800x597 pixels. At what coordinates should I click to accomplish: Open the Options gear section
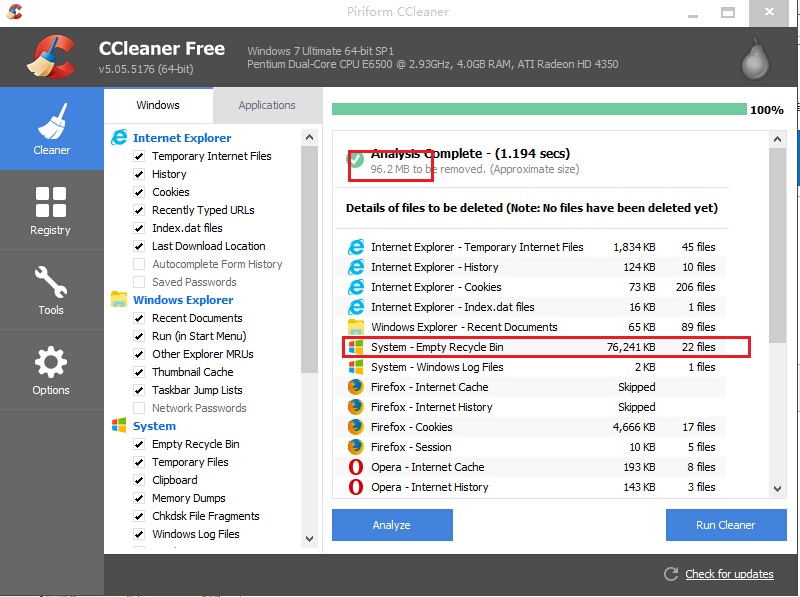click(51, 362)
